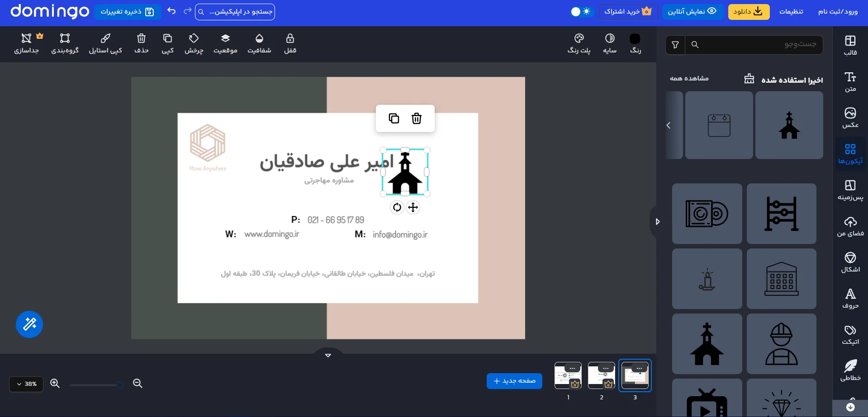Click the zoom slider track
Image resolution: width=868 pixels, height=417 pixels.
pos(96,385)
